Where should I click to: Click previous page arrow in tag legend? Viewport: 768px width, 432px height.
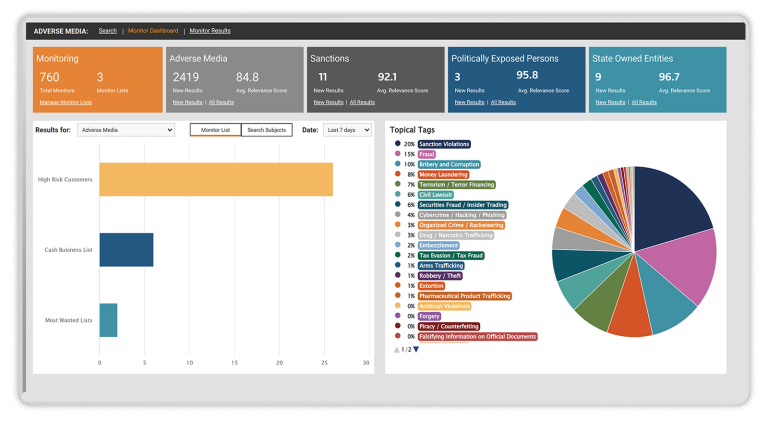(x=397, y=349)
